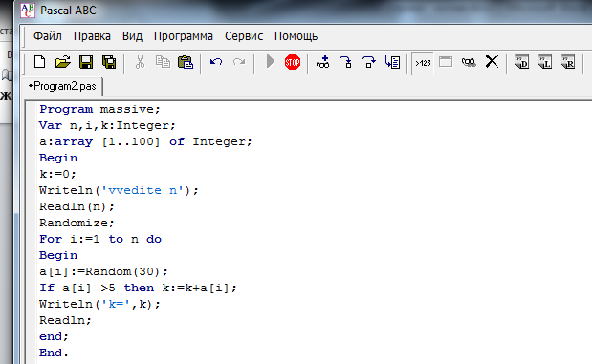Click the Step Into debug icon
592x364 pixels.
[346, 62]
